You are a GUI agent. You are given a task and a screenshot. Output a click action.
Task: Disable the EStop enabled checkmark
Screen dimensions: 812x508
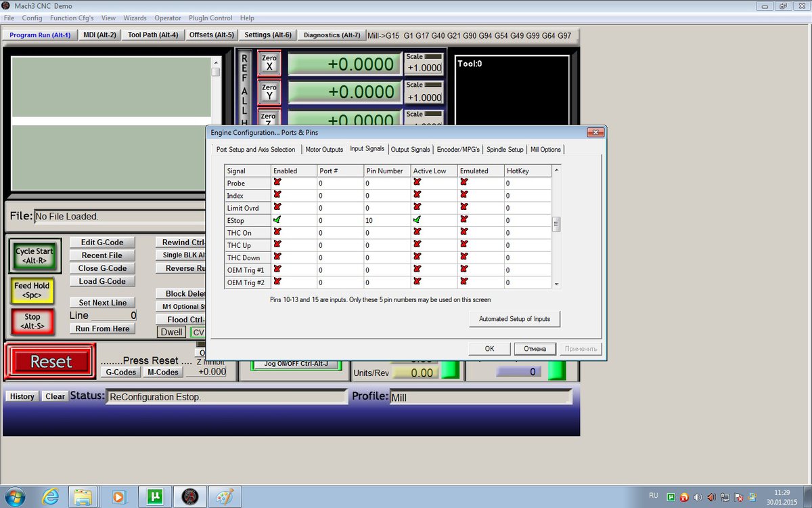click(277, 219)
